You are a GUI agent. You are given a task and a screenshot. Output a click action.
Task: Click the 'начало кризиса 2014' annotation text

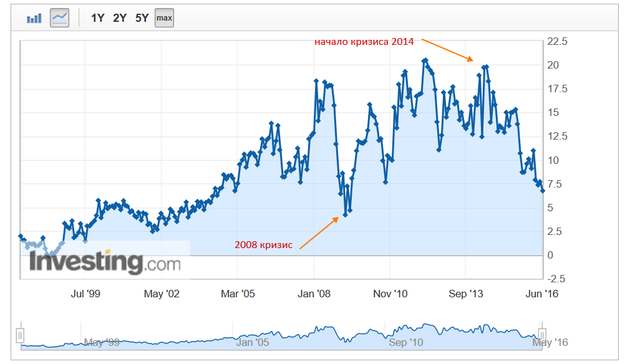(x=364, y=42)
